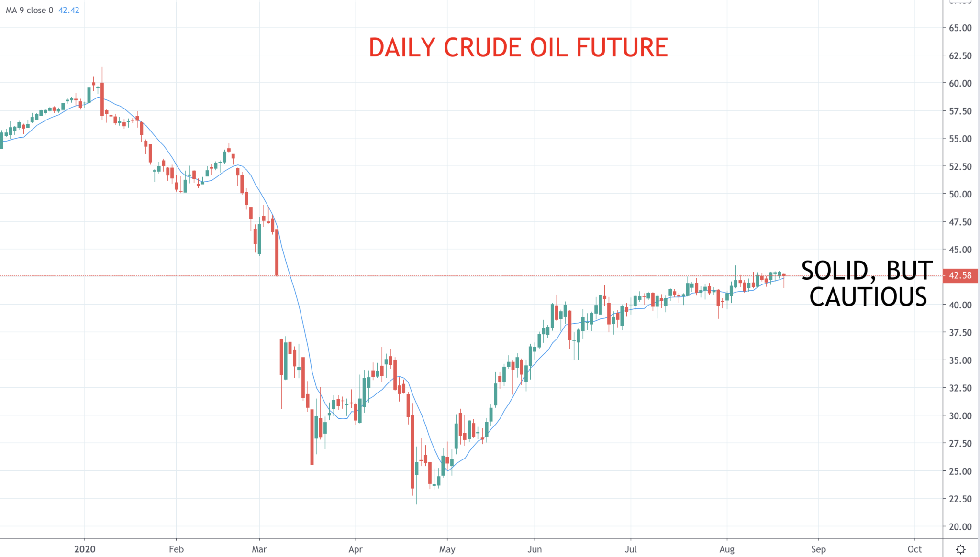
Task: Click the 65.00 price scale label
Action: click(960, 28)
